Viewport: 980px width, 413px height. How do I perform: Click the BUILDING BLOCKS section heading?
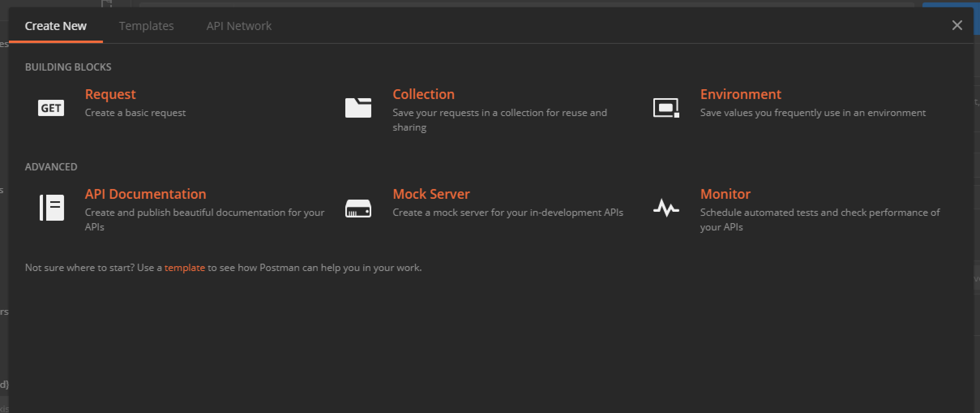(68, 67)
